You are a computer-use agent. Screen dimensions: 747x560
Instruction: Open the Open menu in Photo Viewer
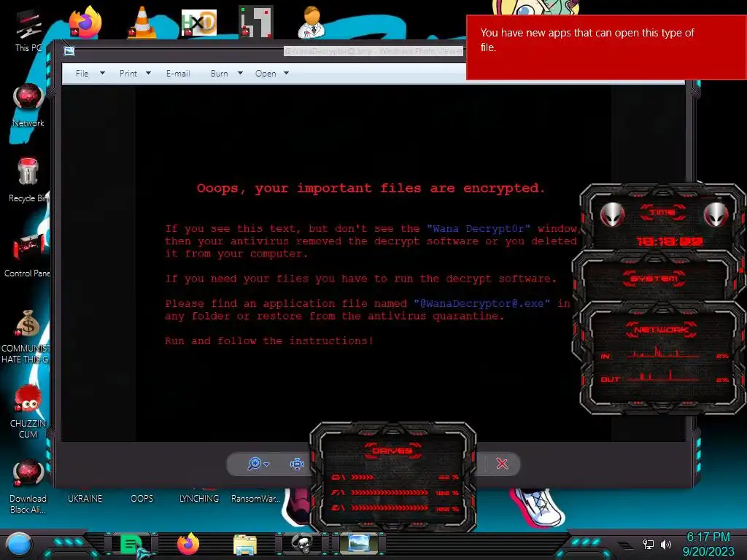(266, 74)
